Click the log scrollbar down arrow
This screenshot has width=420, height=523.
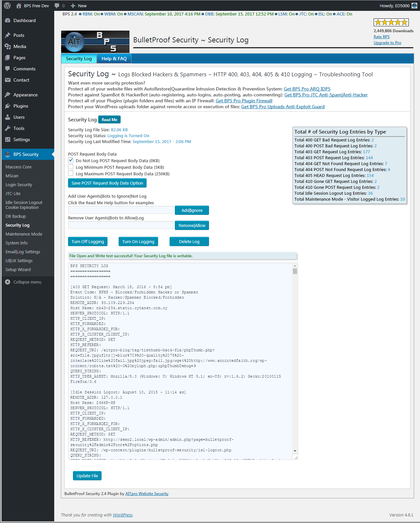click(295, 451)
